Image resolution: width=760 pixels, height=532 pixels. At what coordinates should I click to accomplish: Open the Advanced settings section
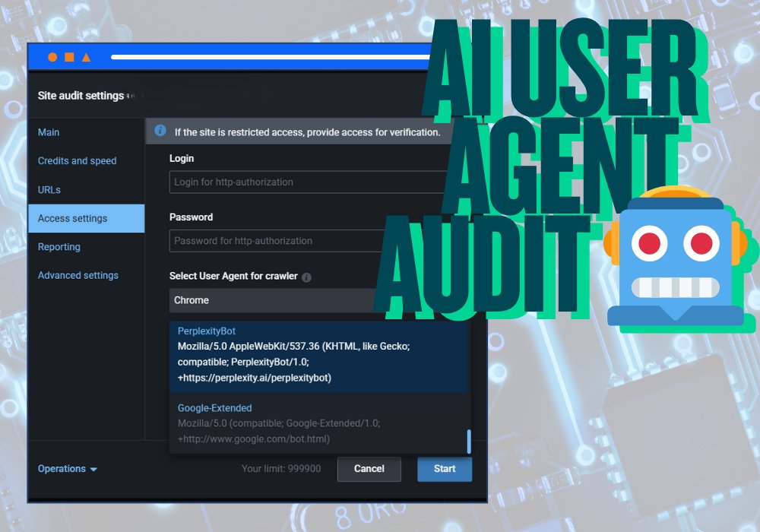pos(78,275)
